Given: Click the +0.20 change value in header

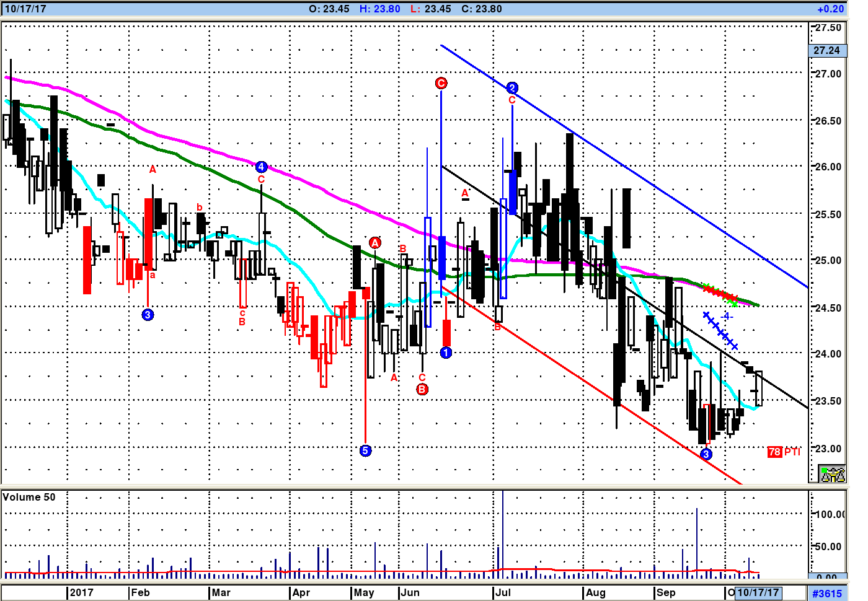Looking at the screenshot, I should tap(830, 9).
